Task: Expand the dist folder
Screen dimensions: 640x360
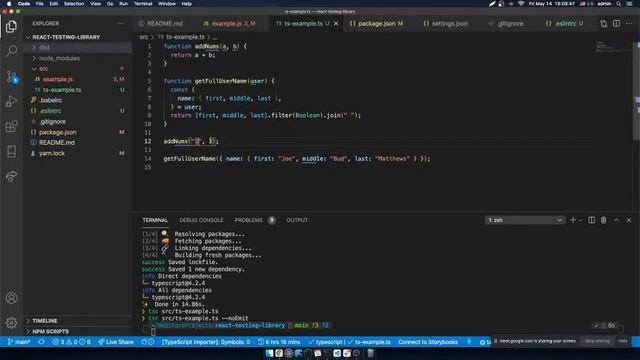Action: (78, 47)
